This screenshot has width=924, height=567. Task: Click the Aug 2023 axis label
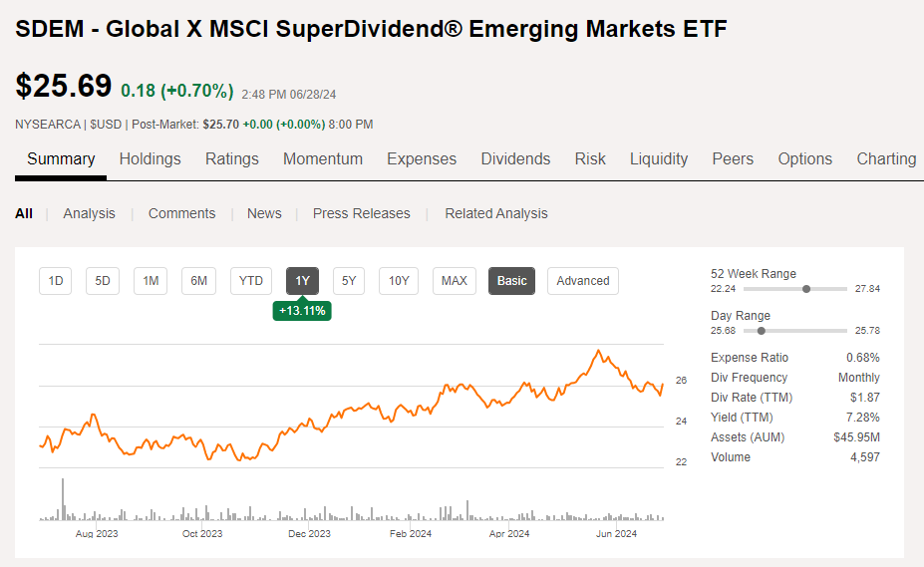pyautogui.click(x=97, y=533)
